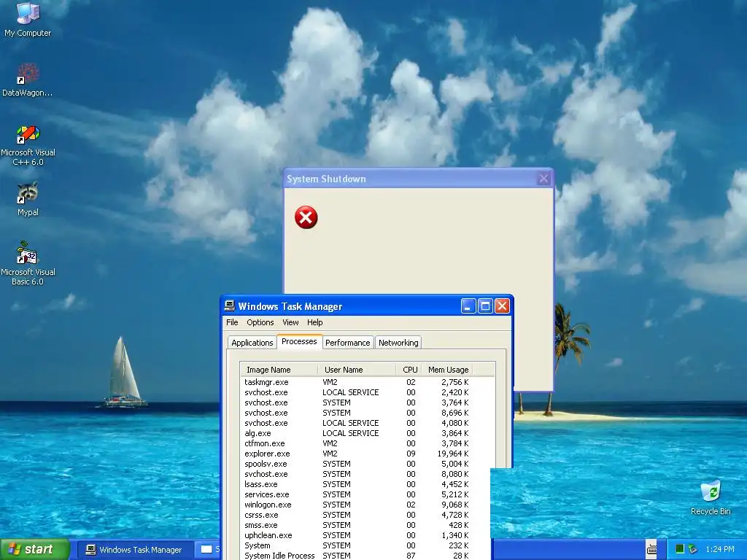Sort processes by CPU column header
The image size is (747, 560).
(x=409, y=370)
